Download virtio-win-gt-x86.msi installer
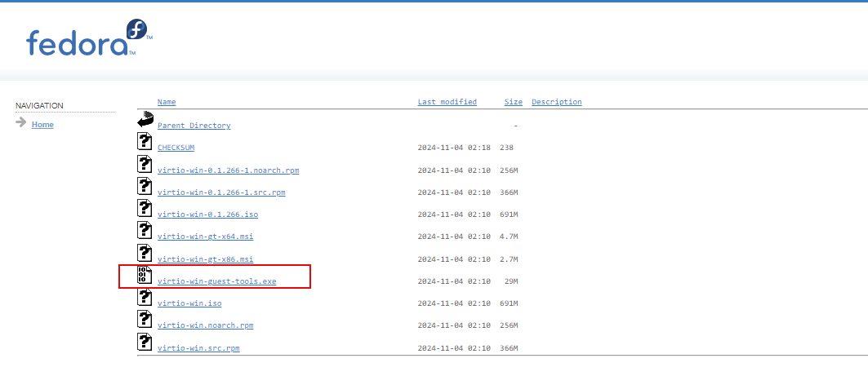This screenshot has height=376, width=868. [x=205, y=259]
